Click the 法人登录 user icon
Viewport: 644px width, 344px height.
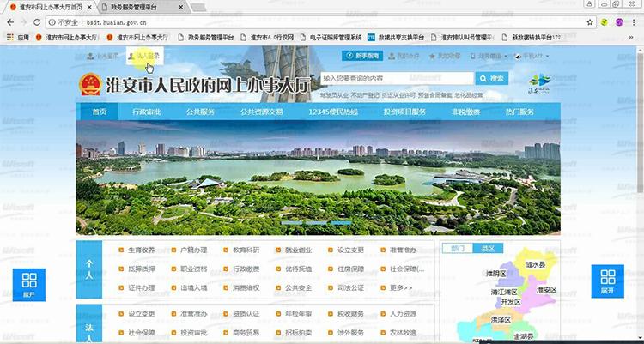point(131,56)
